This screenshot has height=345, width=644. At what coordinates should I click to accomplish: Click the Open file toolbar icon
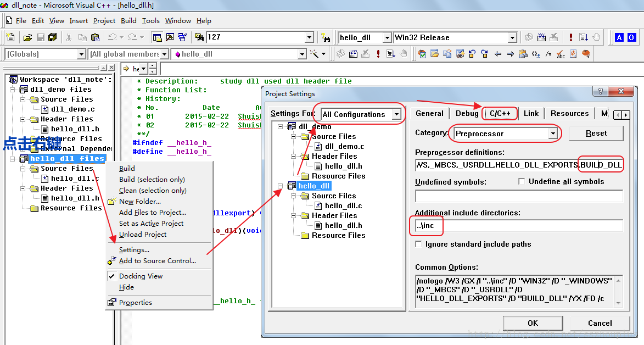(x=27, y=37)
